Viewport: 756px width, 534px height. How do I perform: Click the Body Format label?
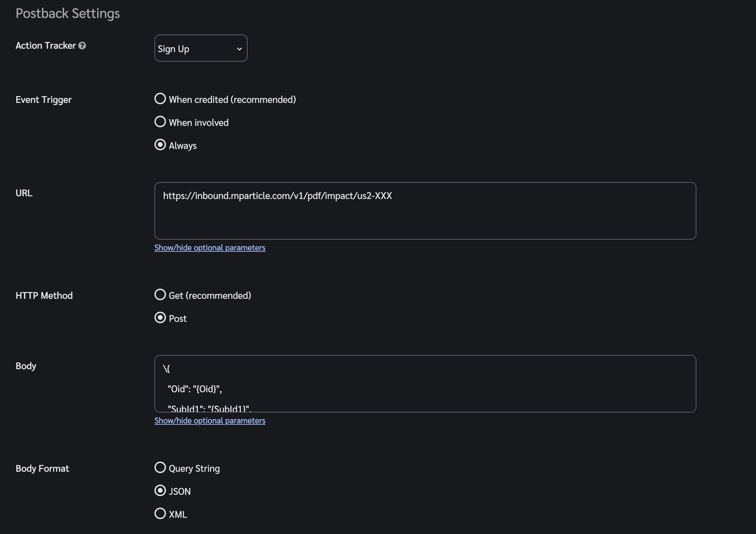[42, 469]
